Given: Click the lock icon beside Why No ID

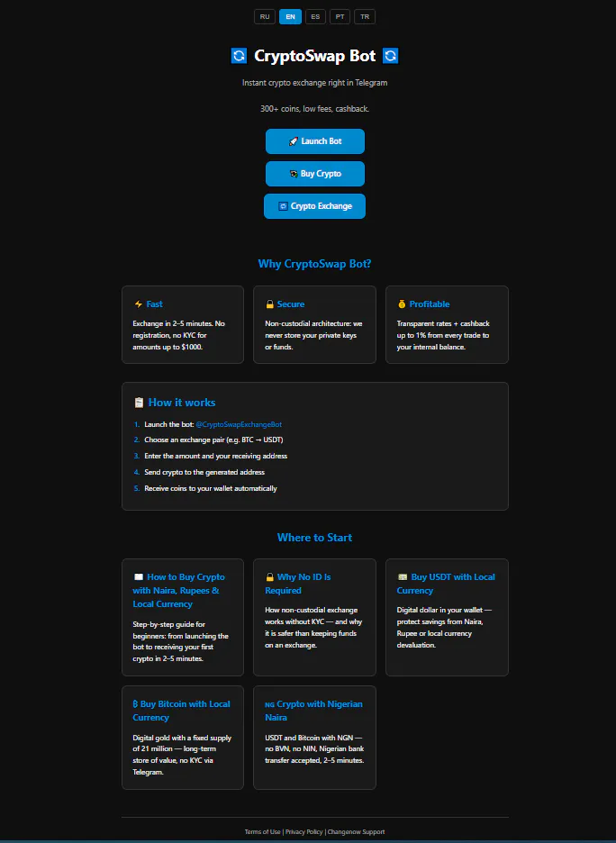Looking at the screenshot, I should pyautogui.click(x=270, y=577).
